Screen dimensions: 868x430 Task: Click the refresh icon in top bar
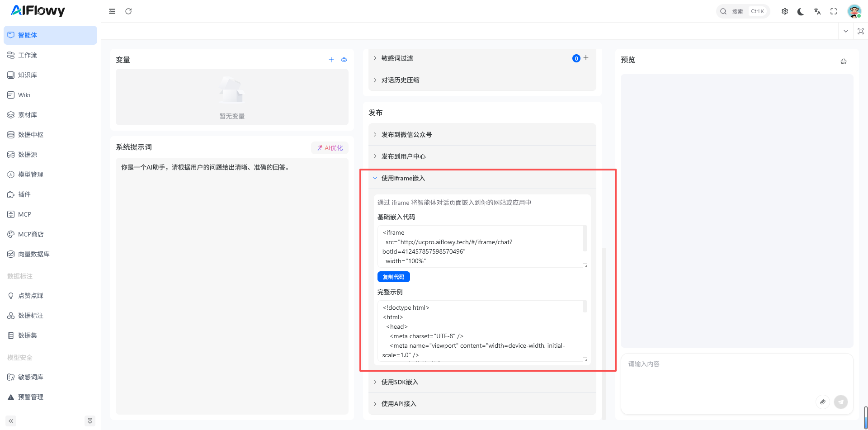pos(128,11)
